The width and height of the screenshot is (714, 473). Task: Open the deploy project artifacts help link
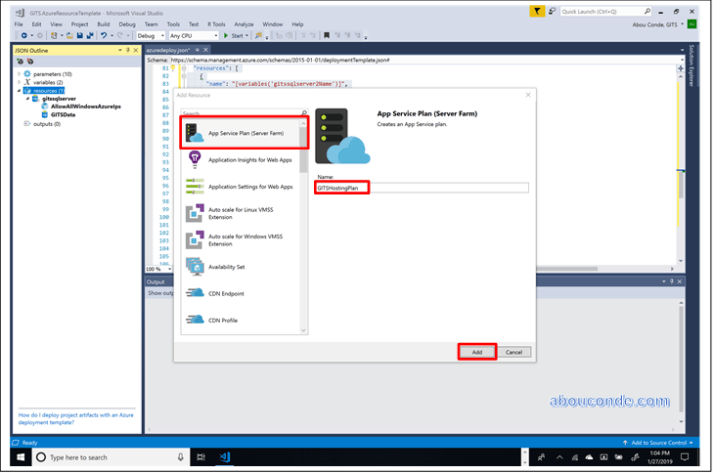click(76, 417)
